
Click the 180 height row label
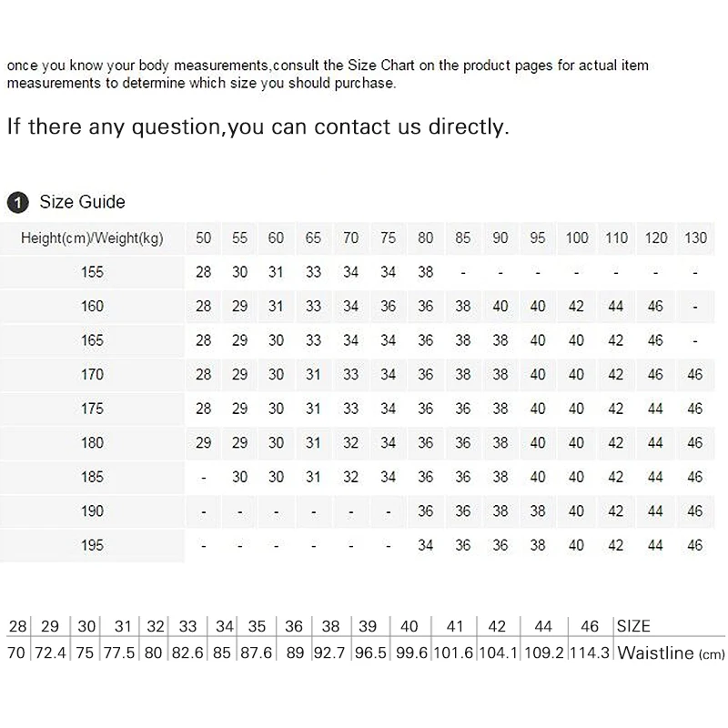[92, 442]
